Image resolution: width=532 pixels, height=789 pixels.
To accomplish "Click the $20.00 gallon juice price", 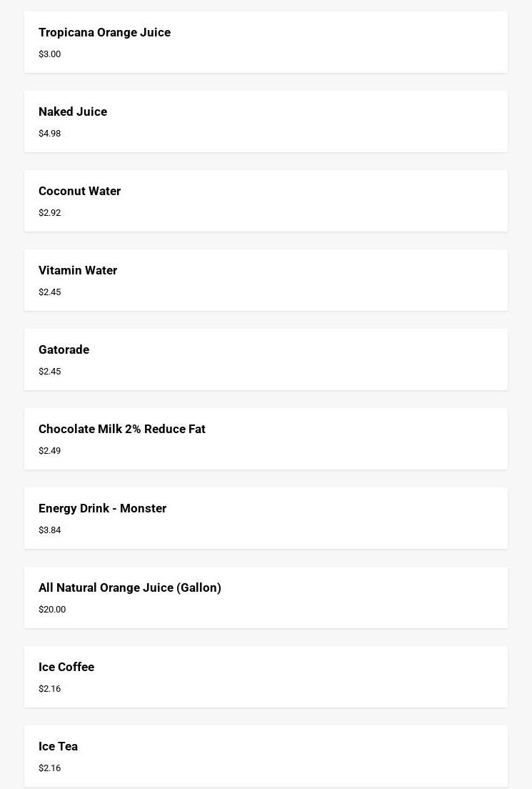I will pos(52,610).
